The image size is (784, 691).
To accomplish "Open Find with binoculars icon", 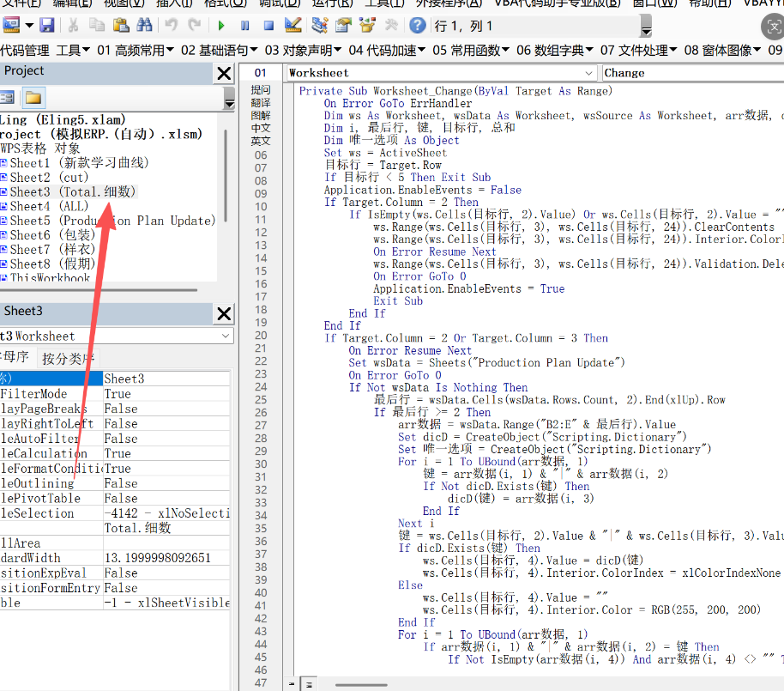I will point(144,25).
